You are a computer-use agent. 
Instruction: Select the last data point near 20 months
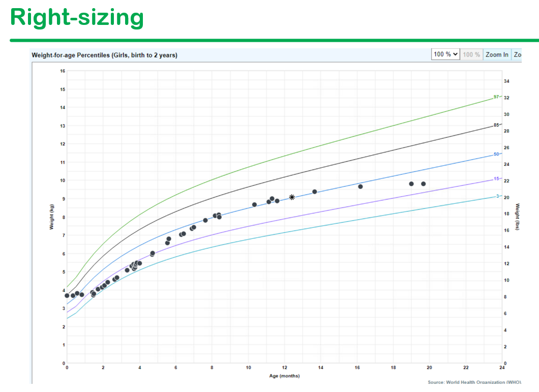coord(423,184)
